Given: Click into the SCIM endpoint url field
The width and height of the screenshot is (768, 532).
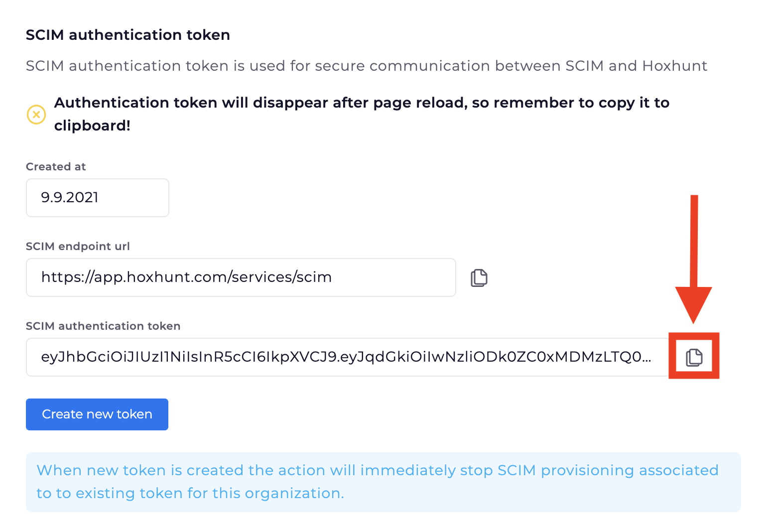Looking at the screenshot, I should coord(241,277).
